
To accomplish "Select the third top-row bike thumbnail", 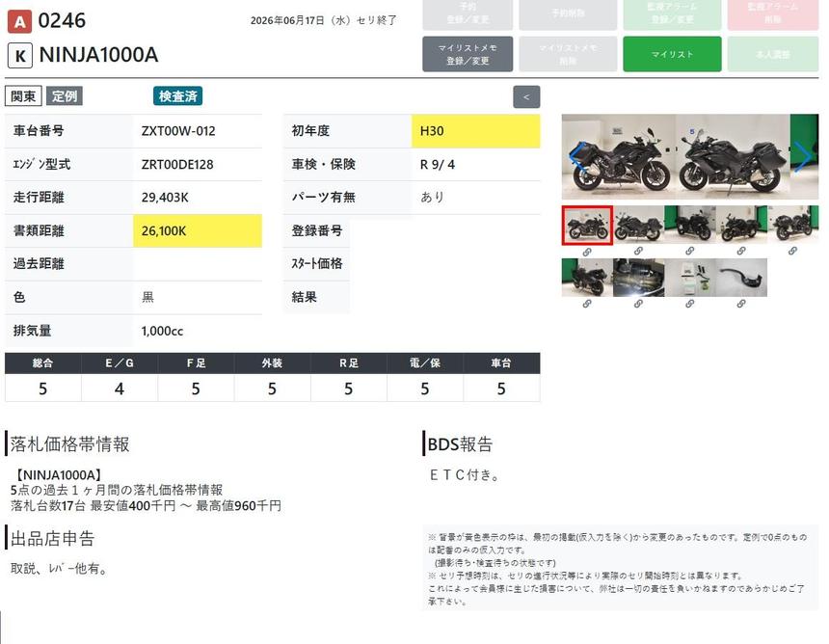I will click(689, 225).
